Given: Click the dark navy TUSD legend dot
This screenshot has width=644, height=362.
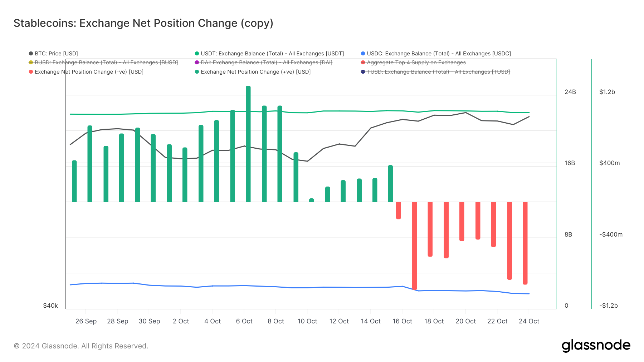Looking at the screenshot, I should click(x=363, y=72).
